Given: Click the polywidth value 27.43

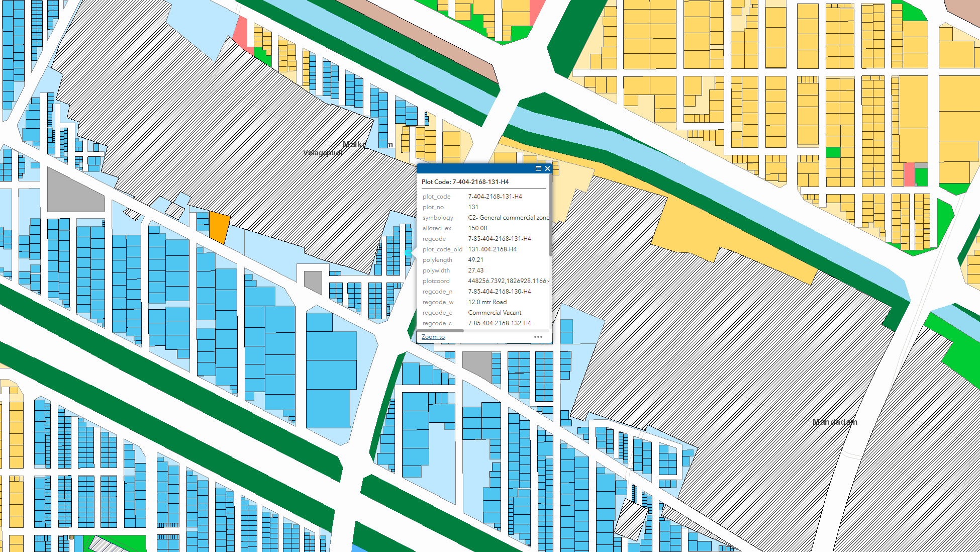Looking at the screenshot, I should point(476,270).
